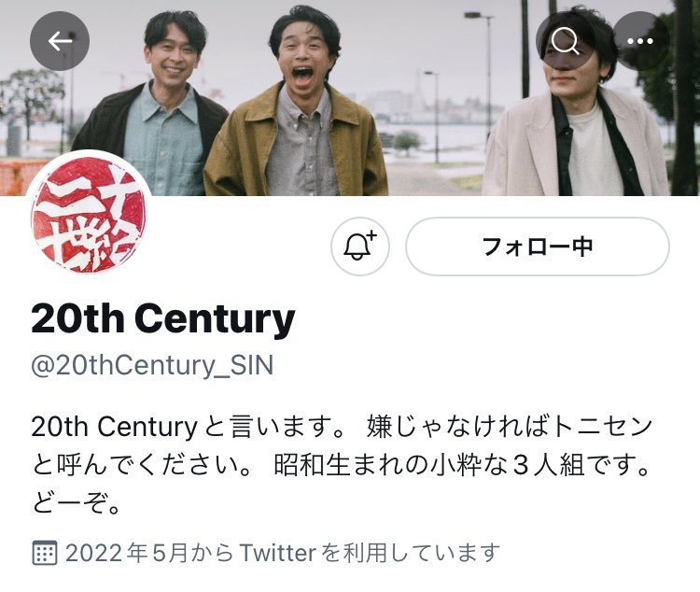The height and width of the screenshot is (592, 700).
Task: Open the three-dot more options menu
Action: 639,41
